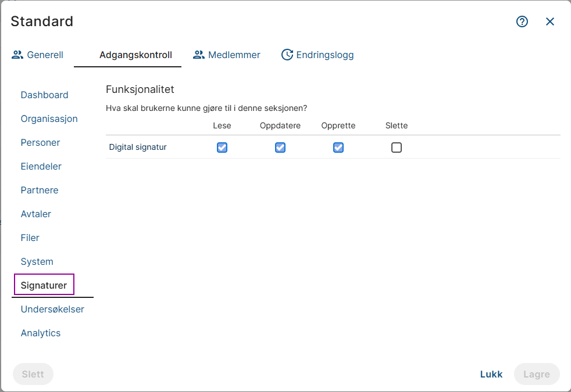Uncheck Opprette for Digital signatur
The image size is (571, 392).
point(338,148)
